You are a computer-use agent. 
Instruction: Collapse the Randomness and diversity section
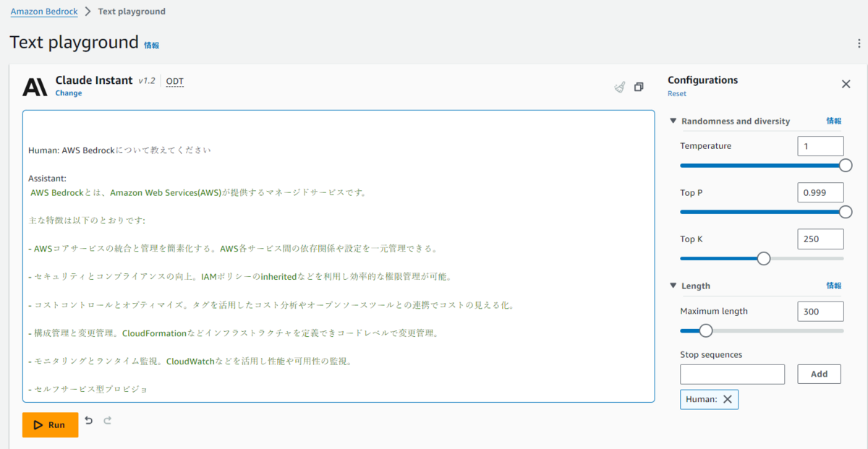[x=673, y=121]
